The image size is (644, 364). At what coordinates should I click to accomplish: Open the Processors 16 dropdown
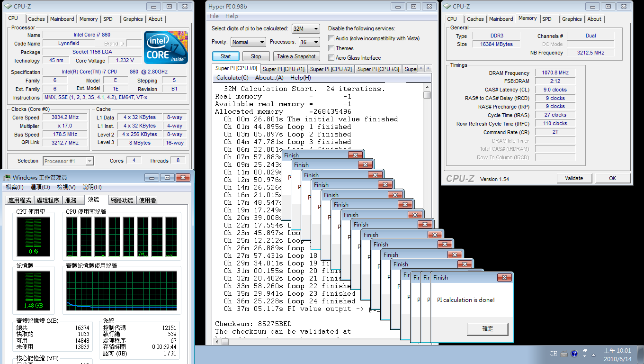click(310, 42)
